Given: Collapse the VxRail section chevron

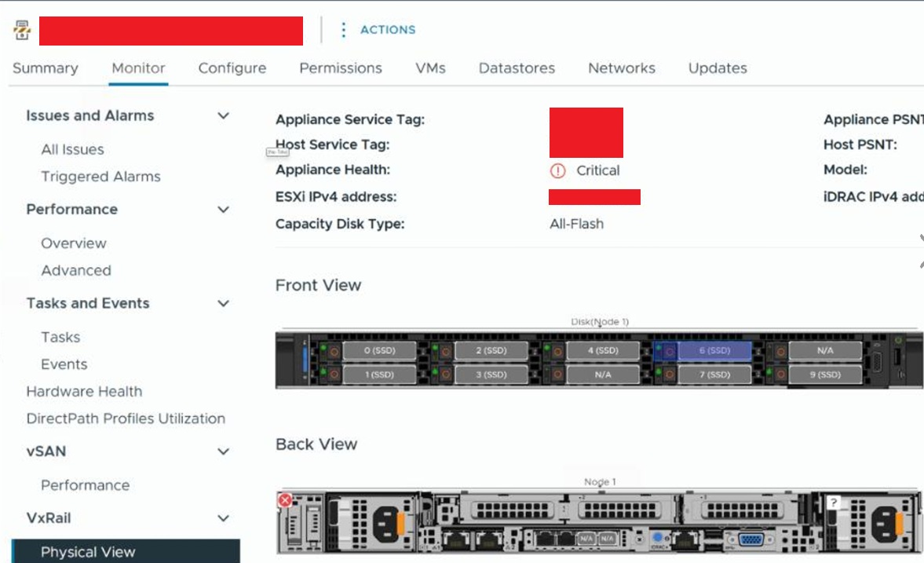Looking at the screenshot, I should [x=223, y=518].
